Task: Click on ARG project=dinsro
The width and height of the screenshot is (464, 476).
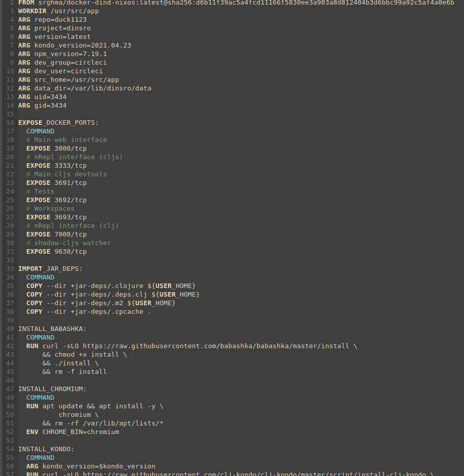Action: point(55,28)
